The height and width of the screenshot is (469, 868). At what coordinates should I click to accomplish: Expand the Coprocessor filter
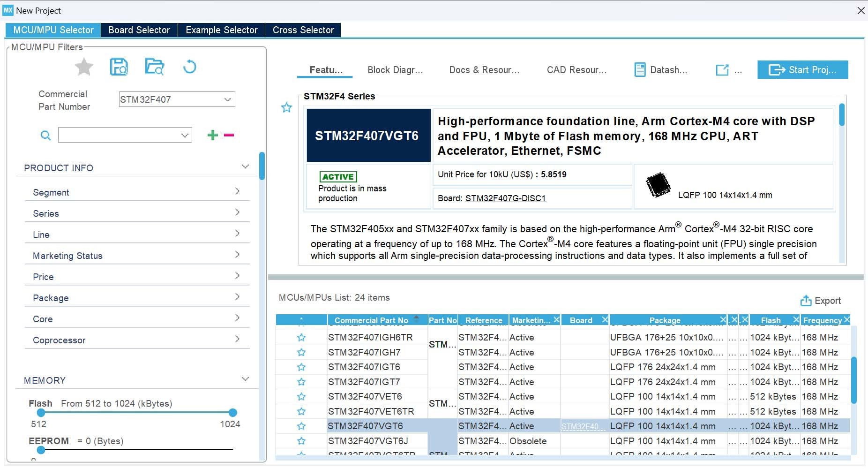[137, 340]
